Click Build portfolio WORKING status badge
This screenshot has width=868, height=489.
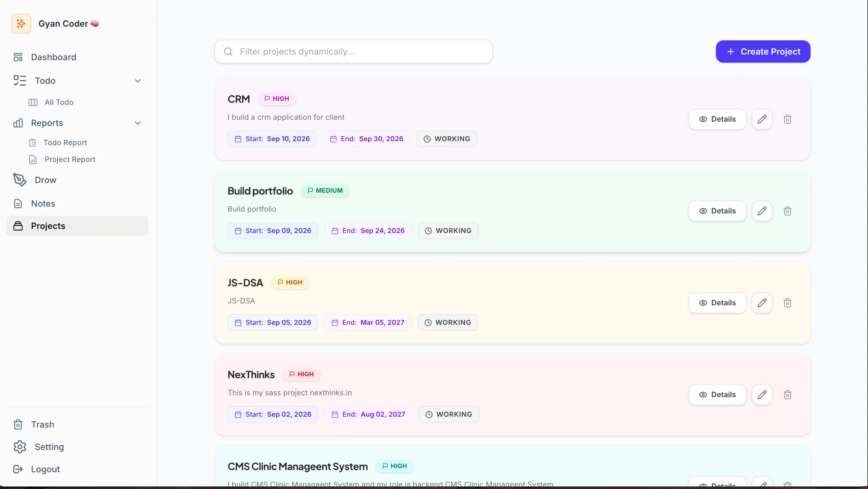[448, 231]
